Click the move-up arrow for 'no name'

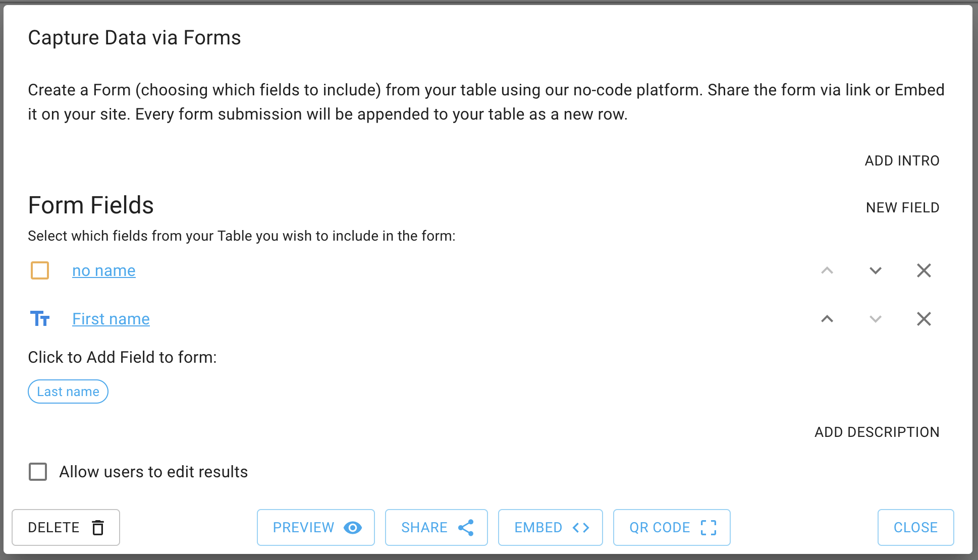tap(828, 271)
